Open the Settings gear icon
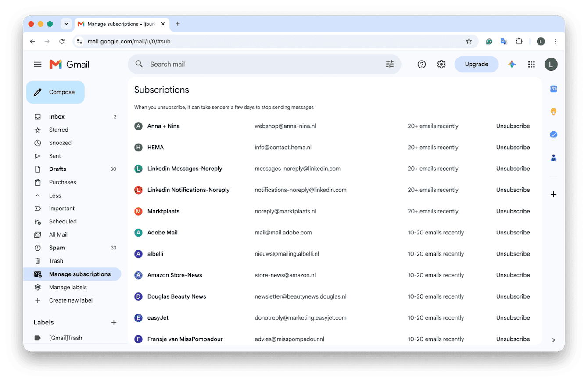The width and height of the screenshot is (588, 382). click(x=441, y=65)
